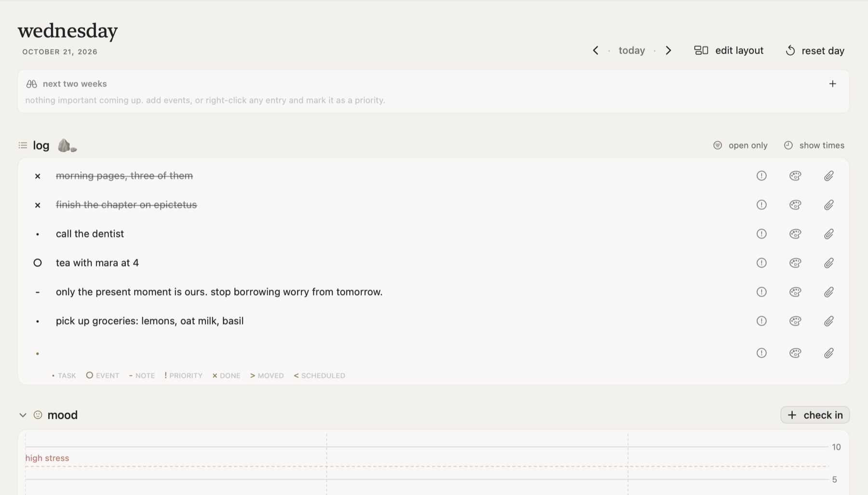Select the SCHEDULED legend type
Screen dimensions: 868x495
tap(319, 375)
